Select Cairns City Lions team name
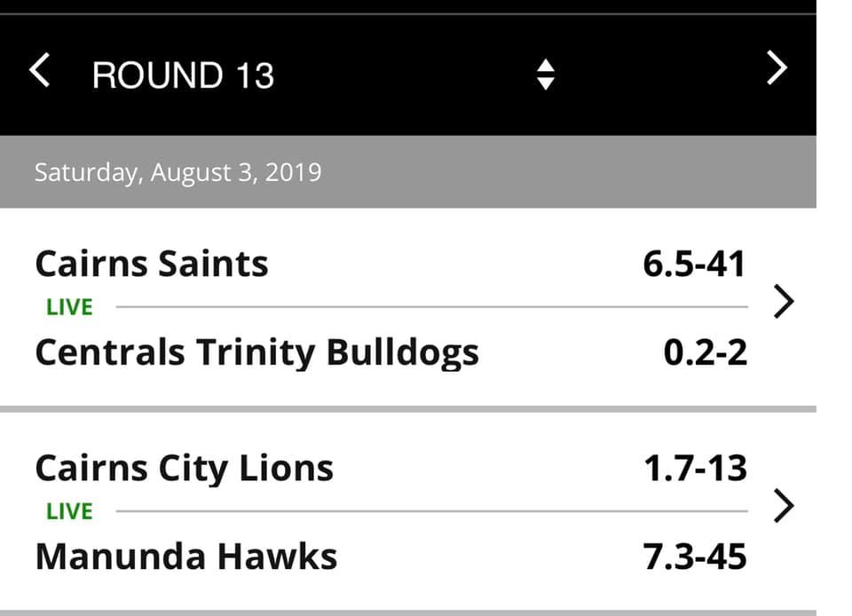This screenshot has height=616, width=852. click(x=185, y=469)
